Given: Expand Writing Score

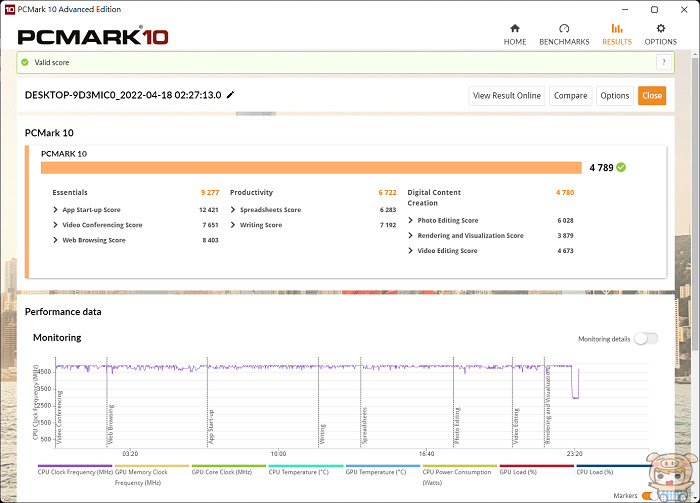Looking at the screenshot, I should tap(233, 225).
